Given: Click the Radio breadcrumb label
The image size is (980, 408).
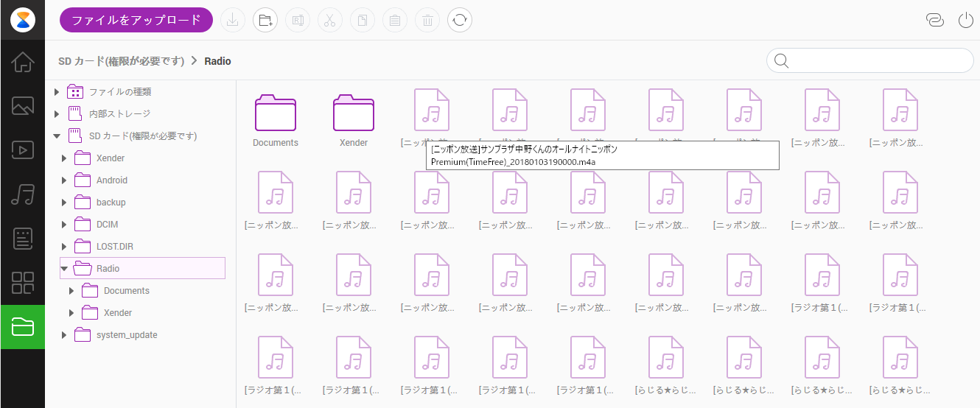Looking at the screenshot, I should 218,61.
